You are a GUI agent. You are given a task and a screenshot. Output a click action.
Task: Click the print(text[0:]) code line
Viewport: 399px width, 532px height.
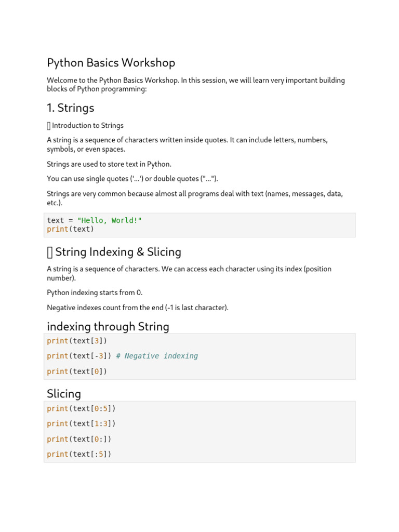pos(79,439)
